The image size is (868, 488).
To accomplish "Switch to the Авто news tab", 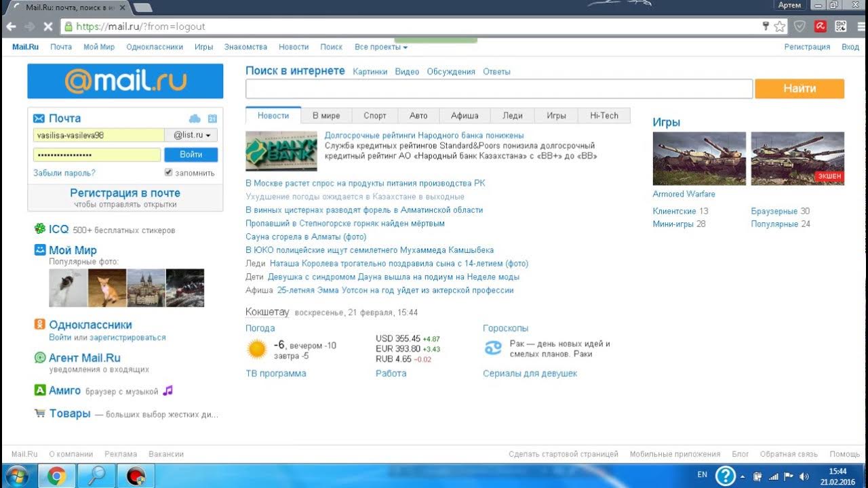I will point(419,116).
